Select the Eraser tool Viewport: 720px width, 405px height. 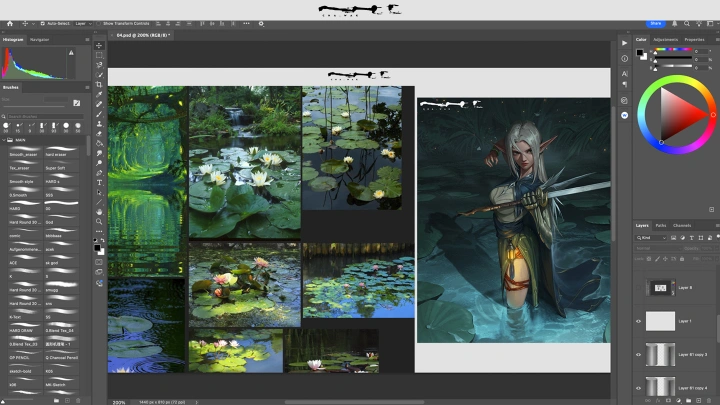tap(99, 134)
